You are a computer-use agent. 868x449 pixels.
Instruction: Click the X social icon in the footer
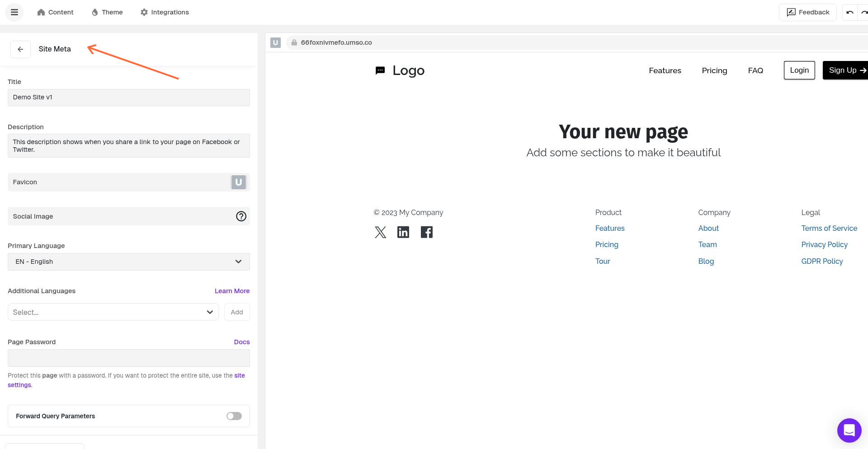coord(380,232)
